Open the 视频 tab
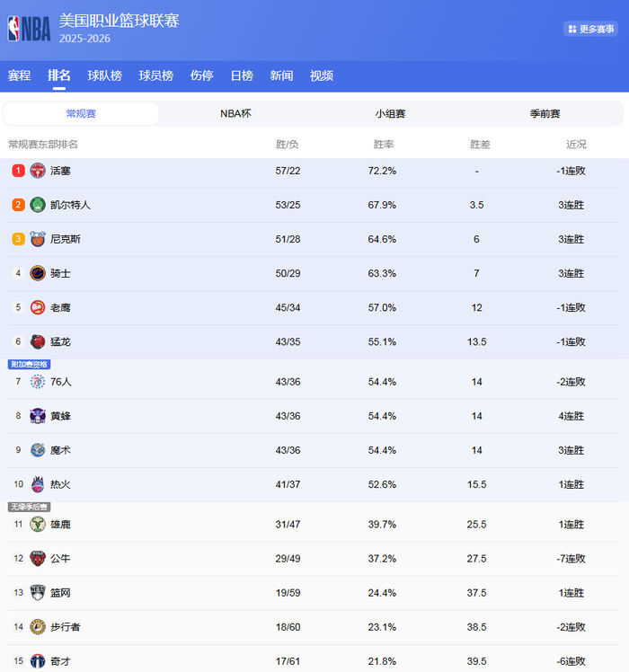The image size is (629, 672). tap(322, 75)
